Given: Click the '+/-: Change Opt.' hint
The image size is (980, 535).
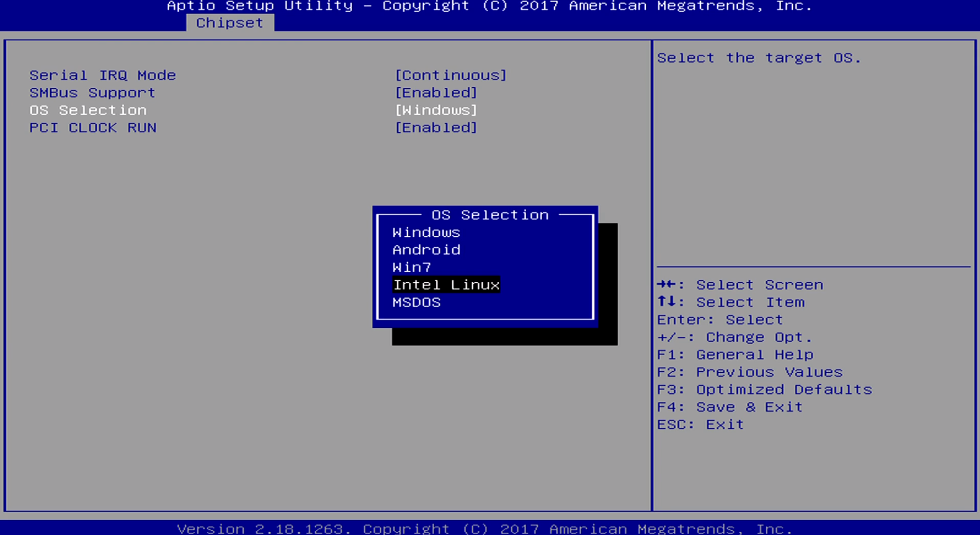Looking at the screenshot, I should pyautogui.click(x=735, y=337).
